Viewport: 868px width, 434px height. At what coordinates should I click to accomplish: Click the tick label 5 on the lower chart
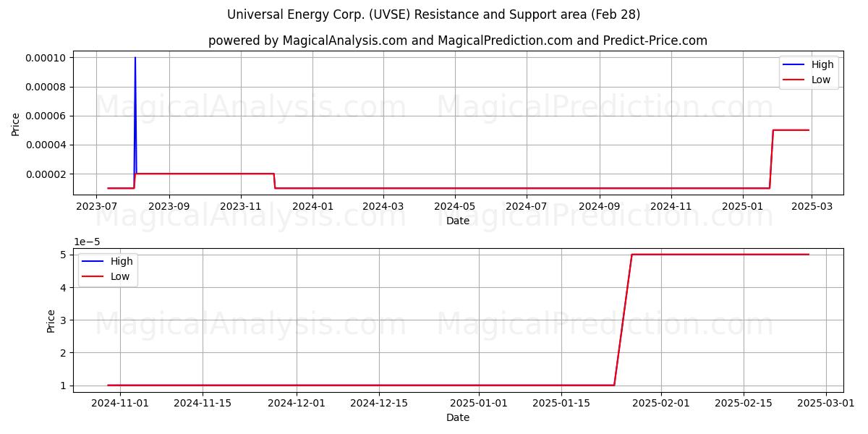[x=64, y=255]
